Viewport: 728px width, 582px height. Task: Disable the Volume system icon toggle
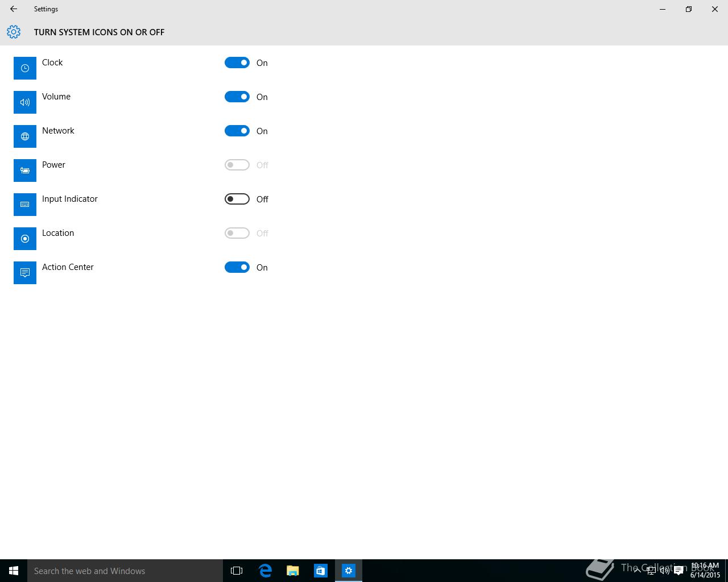[x=237, y=97]
